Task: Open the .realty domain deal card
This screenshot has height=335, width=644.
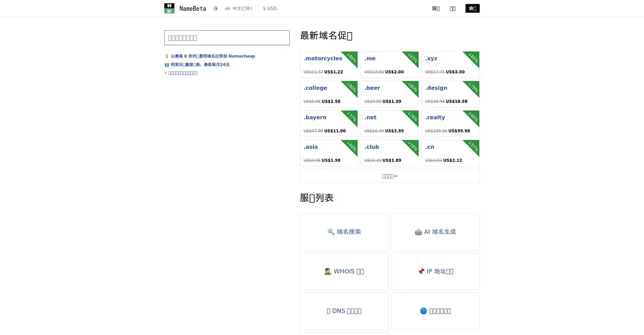Action: [x=450, y=124]
